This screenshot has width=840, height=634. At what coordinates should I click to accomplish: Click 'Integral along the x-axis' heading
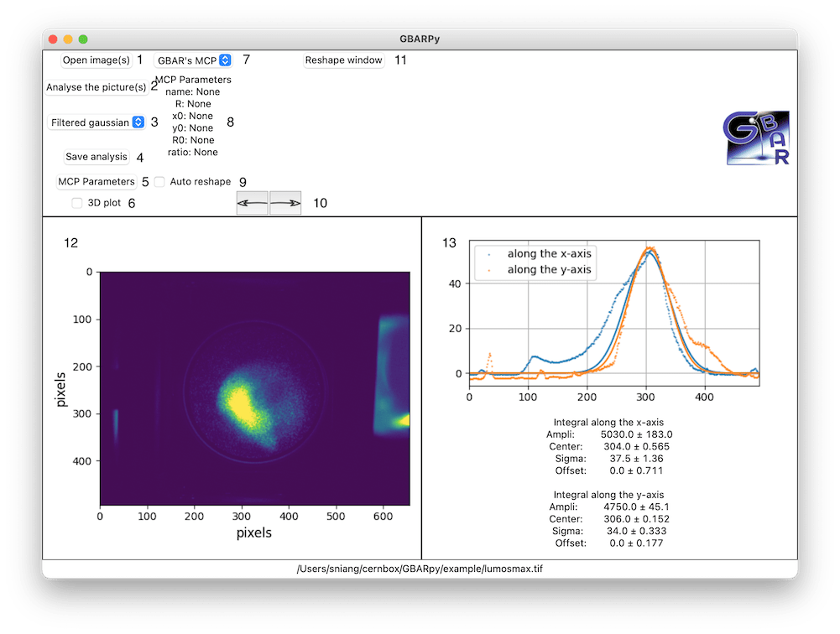coord(608,422)
